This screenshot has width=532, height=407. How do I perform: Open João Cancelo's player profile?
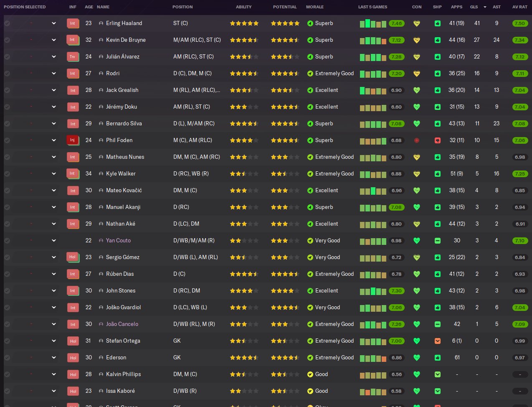click(x=122, y=324)
